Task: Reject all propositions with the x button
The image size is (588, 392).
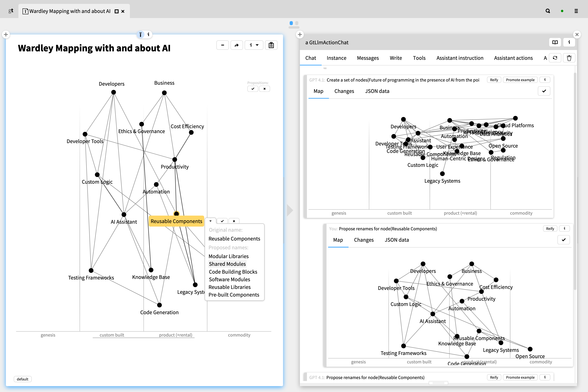Action: 264,89
